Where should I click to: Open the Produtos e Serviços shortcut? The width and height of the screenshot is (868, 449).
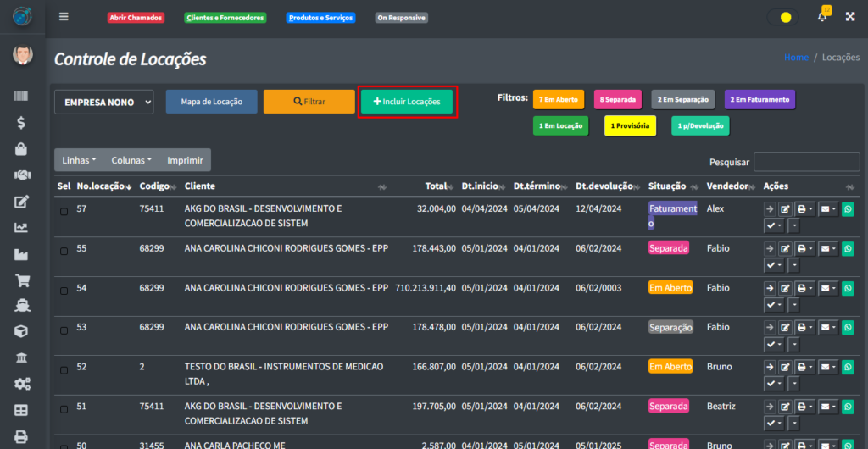point(320,18)
